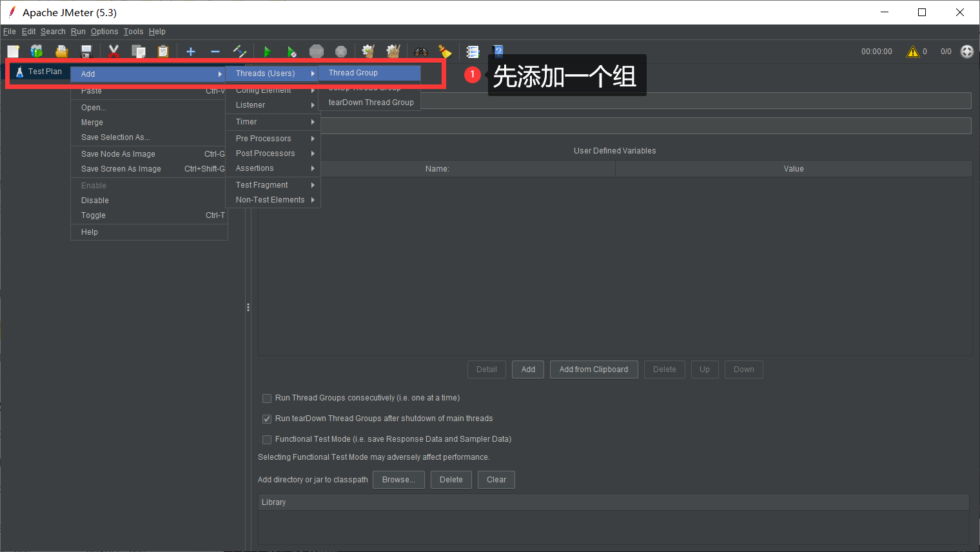
Task: Expand the Pre Processors submenu
Action: 273,139
